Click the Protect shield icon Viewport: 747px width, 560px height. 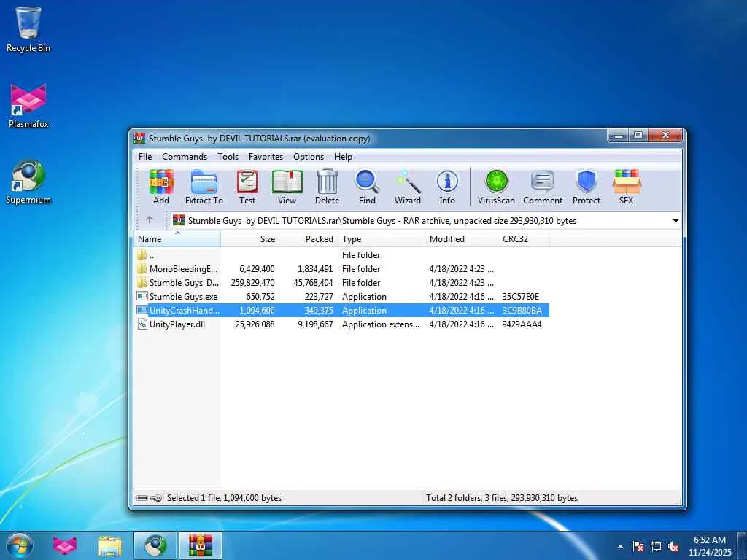point(587,187)
